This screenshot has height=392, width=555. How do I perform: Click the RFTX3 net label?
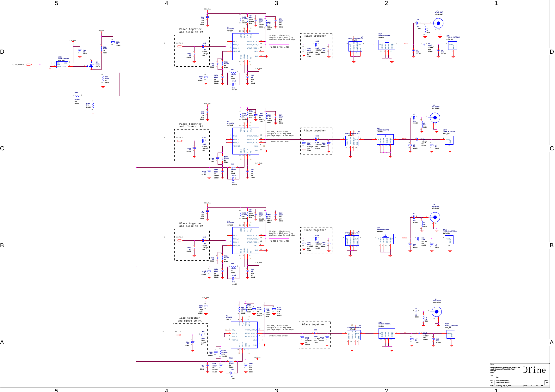pos(406,332)
